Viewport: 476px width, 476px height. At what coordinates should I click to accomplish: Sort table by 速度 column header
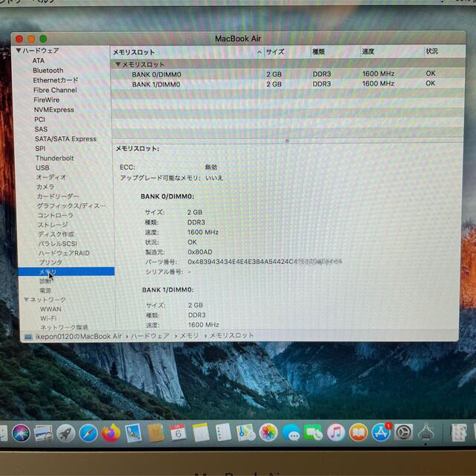[x=368, y=51]
